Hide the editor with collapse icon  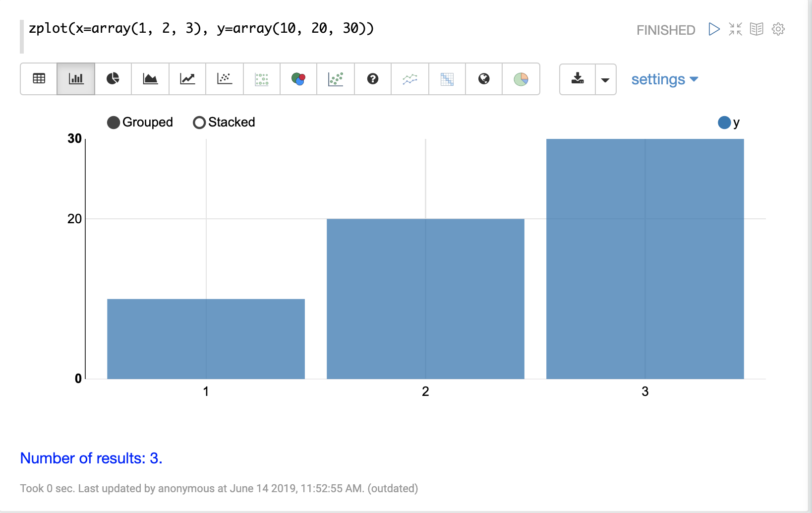735,29
